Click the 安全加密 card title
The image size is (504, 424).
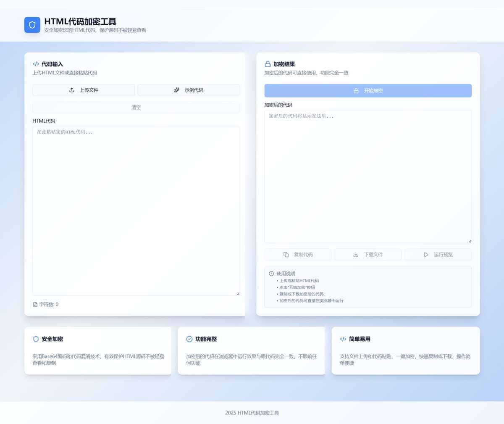52,339
